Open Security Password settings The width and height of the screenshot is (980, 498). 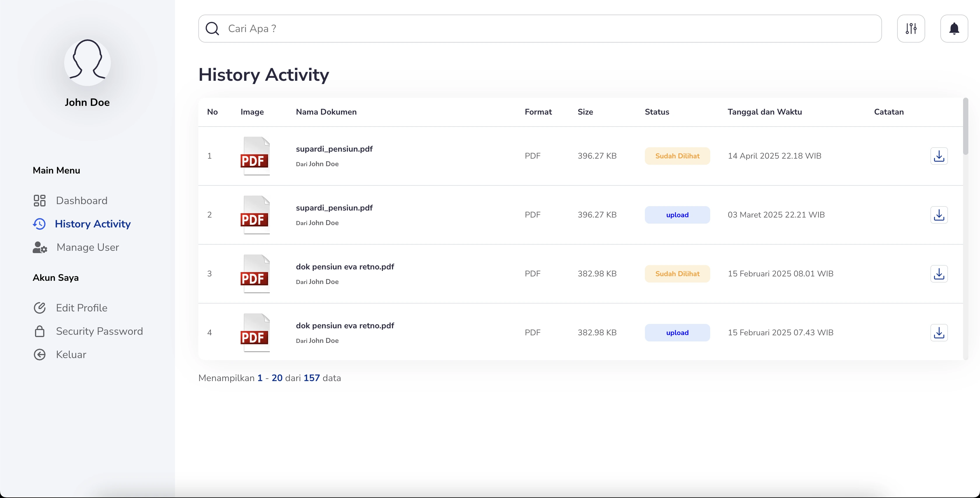click(99, 331)
